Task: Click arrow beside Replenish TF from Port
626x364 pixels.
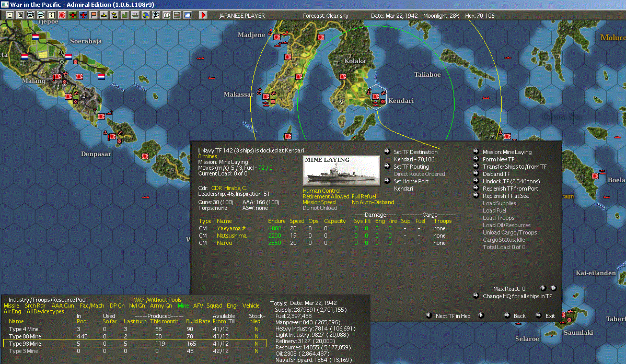Action: (x=476, y=188)
